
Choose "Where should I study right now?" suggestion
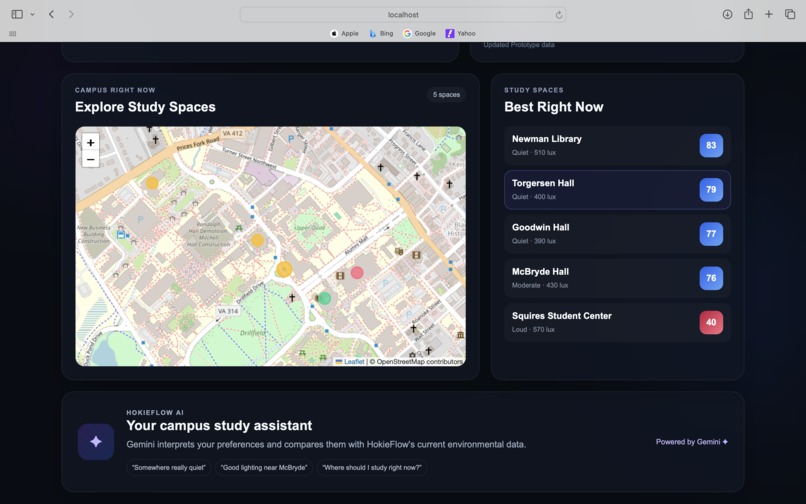pos(372,467)
